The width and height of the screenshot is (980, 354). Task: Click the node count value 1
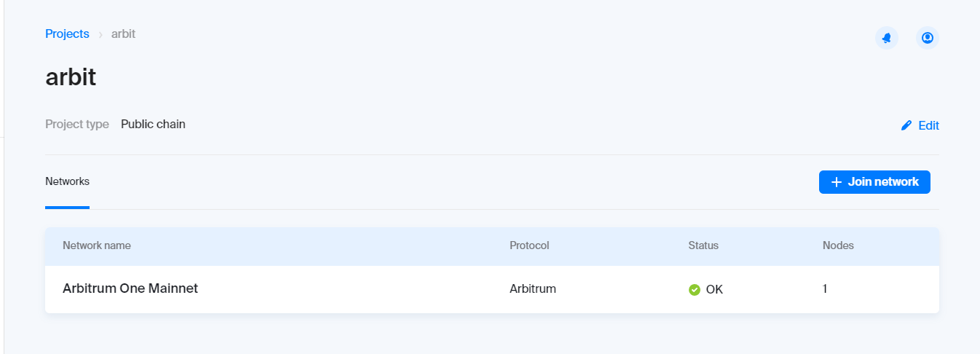825,288
